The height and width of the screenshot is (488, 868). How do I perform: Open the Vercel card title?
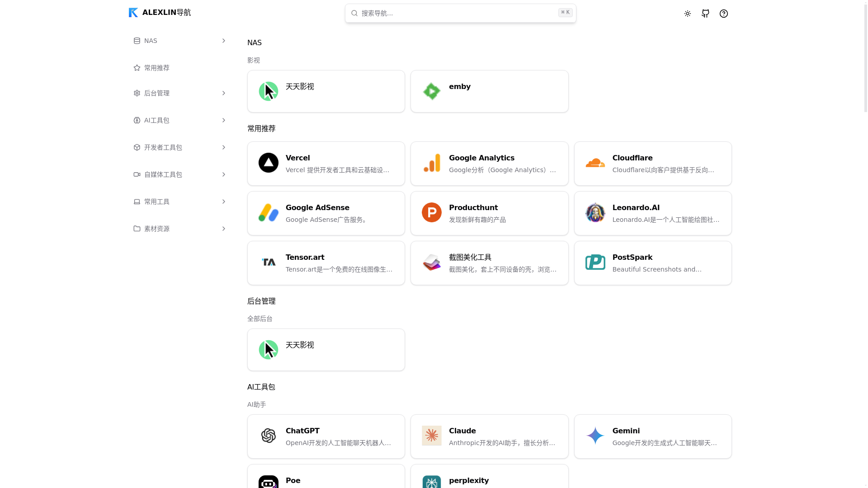pyautogui.click(x=298, y=158)
